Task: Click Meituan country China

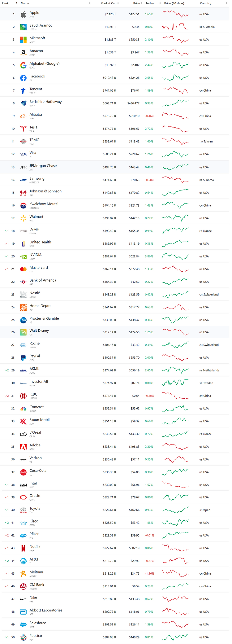Action: coord(205,574)
